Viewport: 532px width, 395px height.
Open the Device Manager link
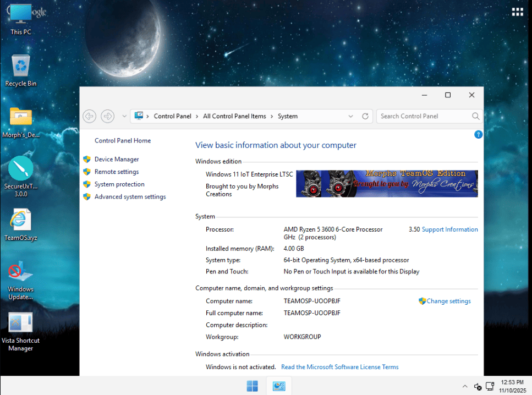coord(117,159)
